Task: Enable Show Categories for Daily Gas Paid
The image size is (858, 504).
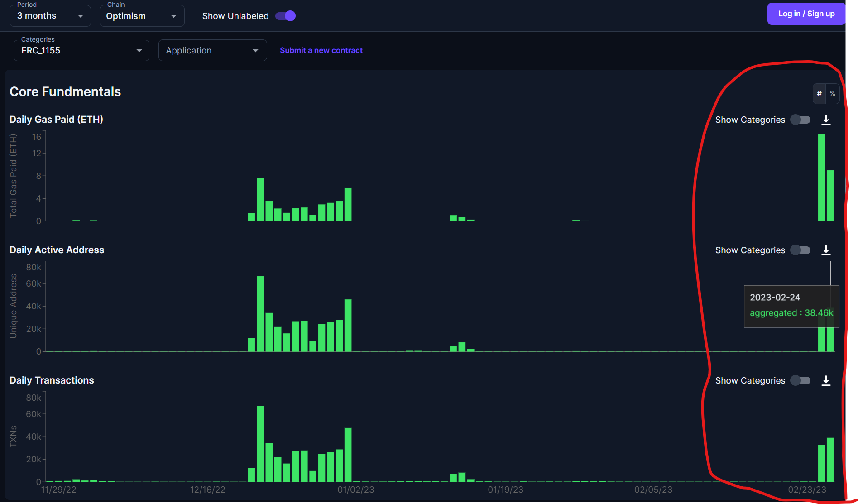Action: coord(800,120)
